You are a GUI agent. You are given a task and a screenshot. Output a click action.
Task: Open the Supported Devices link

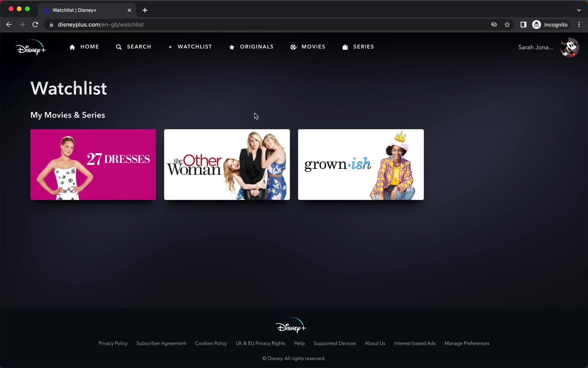[335, 343]
